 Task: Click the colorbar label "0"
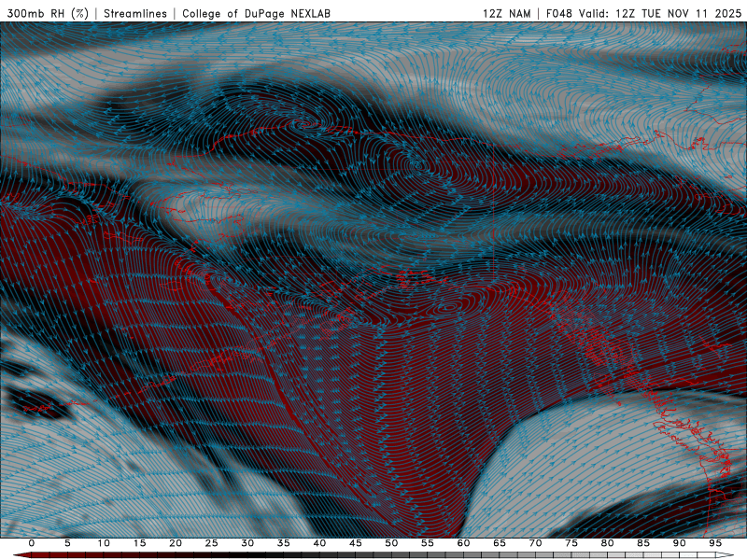pos(32,543)
